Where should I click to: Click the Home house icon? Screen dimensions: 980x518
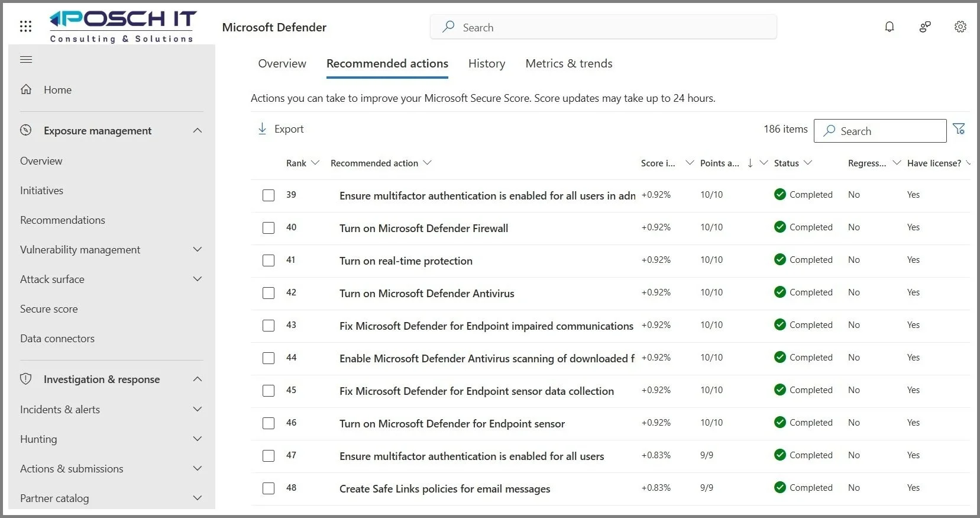(x=26, y=89)
